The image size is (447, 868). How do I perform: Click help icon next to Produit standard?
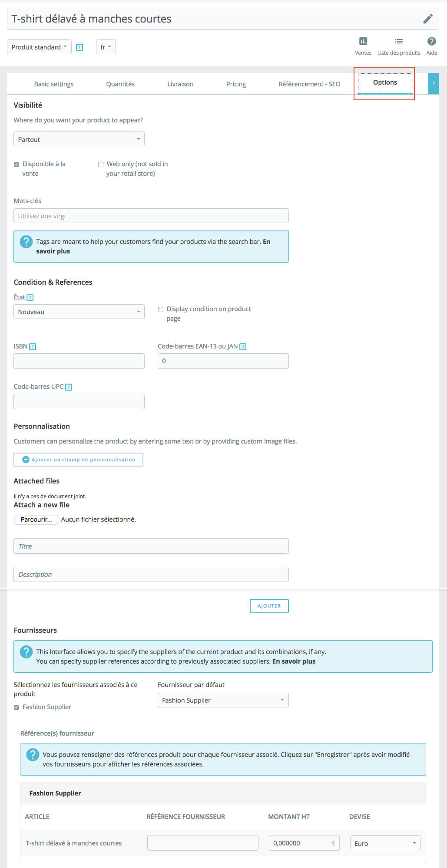pyautogui.click(x=79, y=47)
